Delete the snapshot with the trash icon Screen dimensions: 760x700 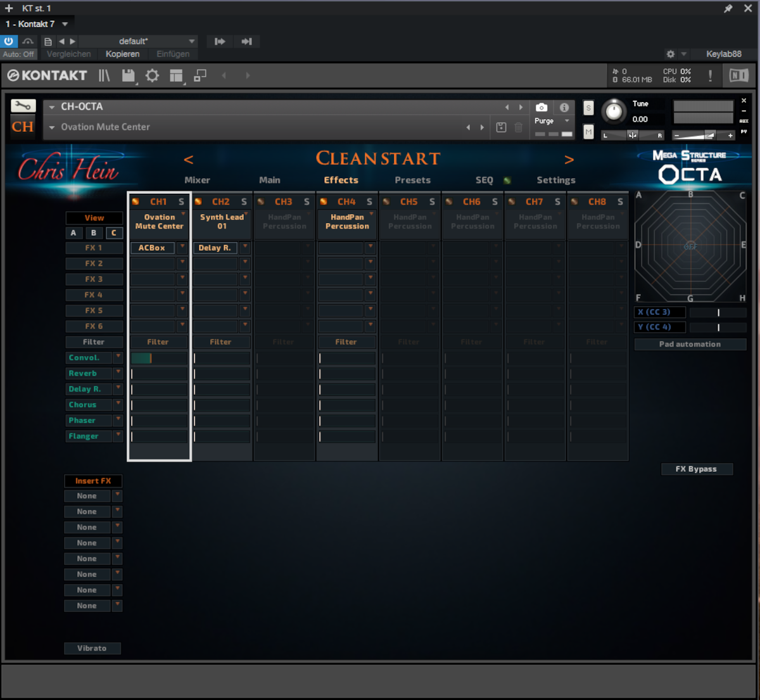click(518, 127)
